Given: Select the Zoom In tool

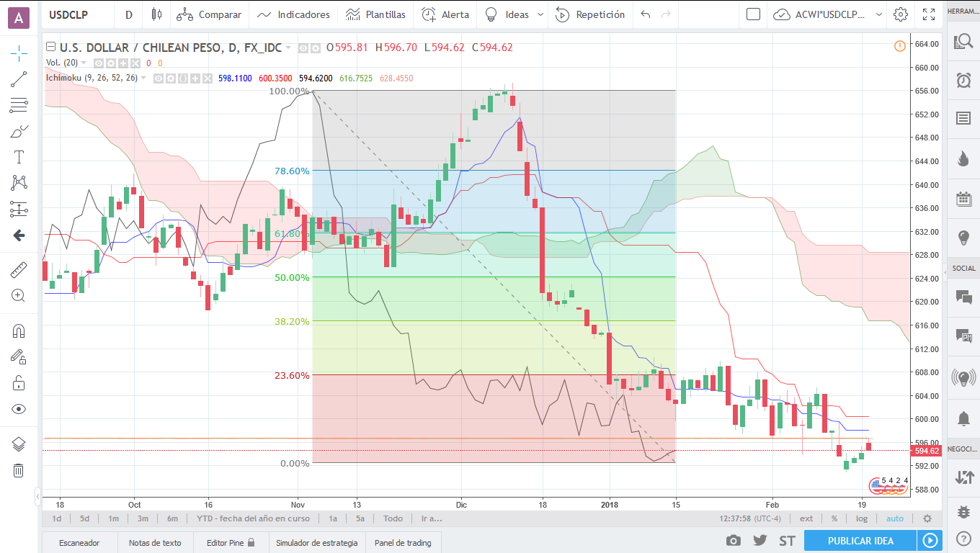Looking at the screenshot, I should coord(19,295).
